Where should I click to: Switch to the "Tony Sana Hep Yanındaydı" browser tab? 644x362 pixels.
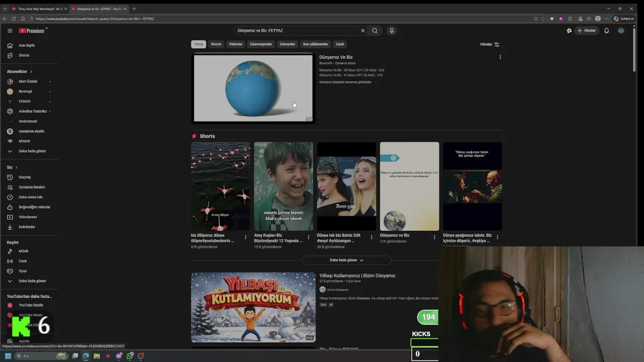39,9
